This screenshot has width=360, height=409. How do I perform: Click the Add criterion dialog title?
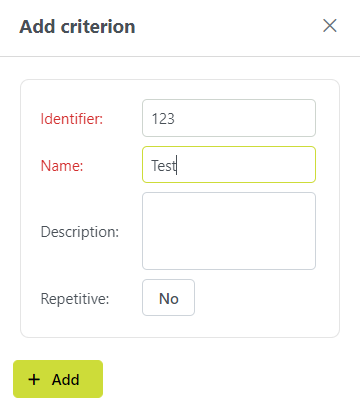tap(77, 27)
